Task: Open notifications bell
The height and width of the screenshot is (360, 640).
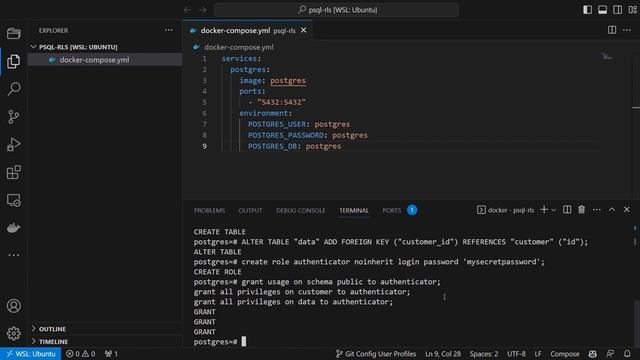Action: (627, 354)
